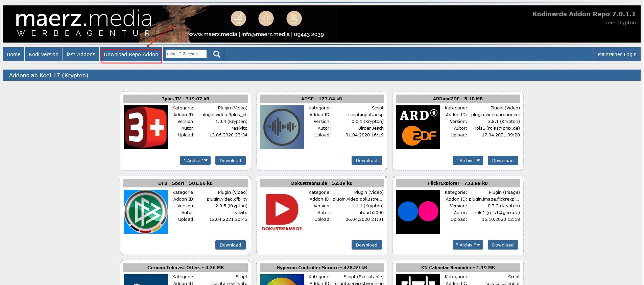Viewport: 644px width, 285px height.
Task: Click the addon ID 'plugin.video.3plus_ch'
Action: pyautogui.click(x=224, y=114)
